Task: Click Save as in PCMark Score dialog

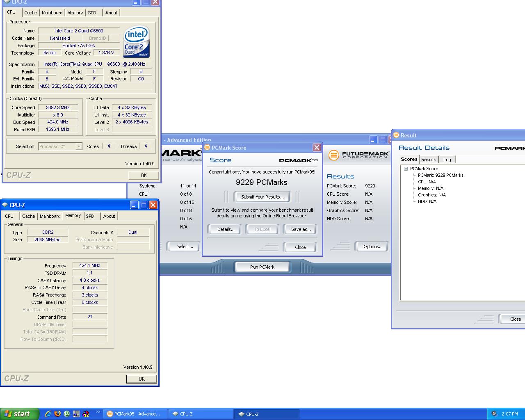Action: coord(301,229)
